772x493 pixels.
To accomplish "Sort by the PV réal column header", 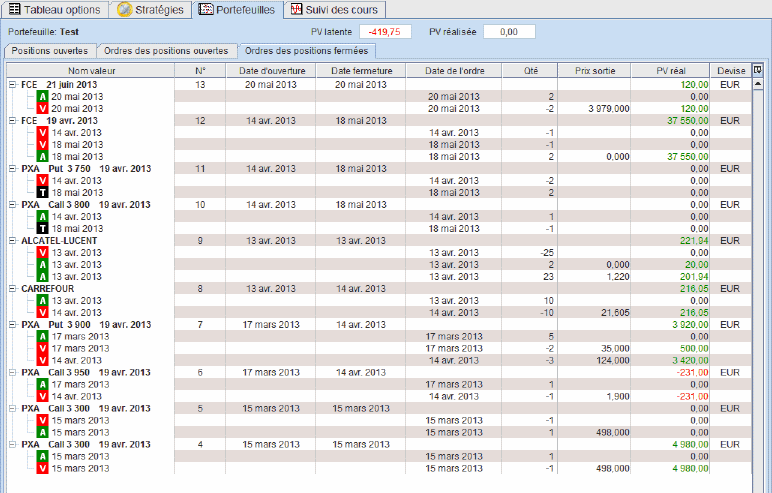I will coord(671,71).
